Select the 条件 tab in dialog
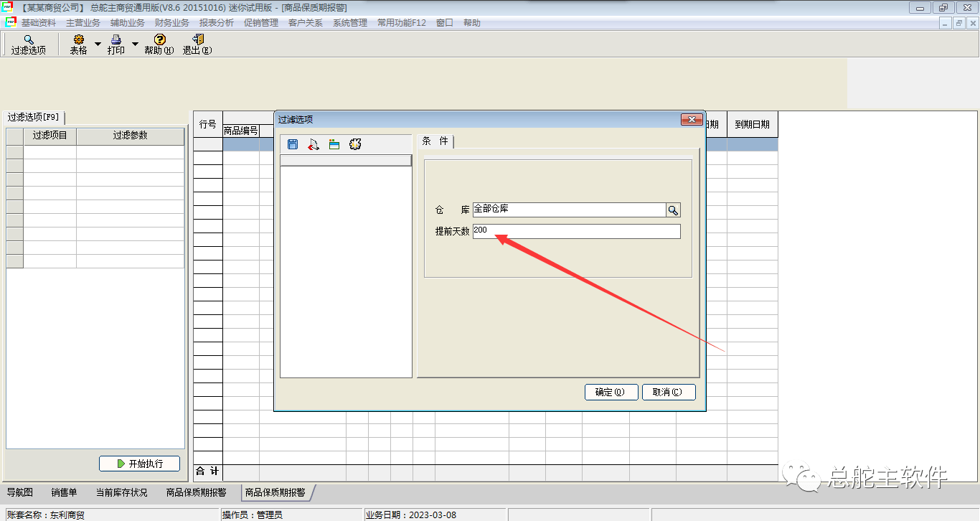The width and height of the screenshot is (980, 521). click(x=435, y=141)
